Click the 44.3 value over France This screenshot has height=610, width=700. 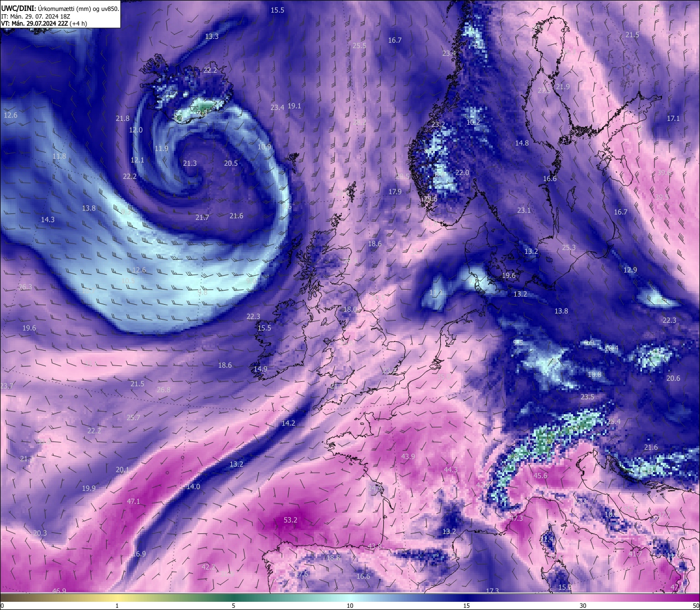coord(451,469)
